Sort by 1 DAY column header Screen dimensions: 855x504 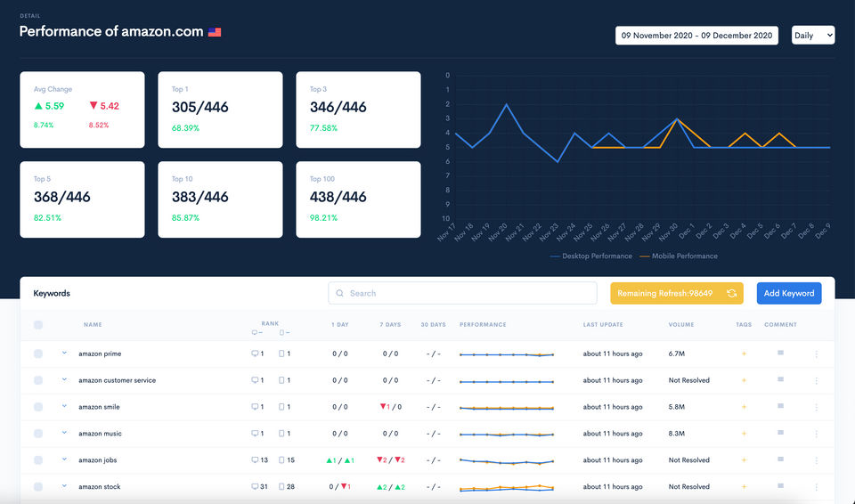pos(339,325)
